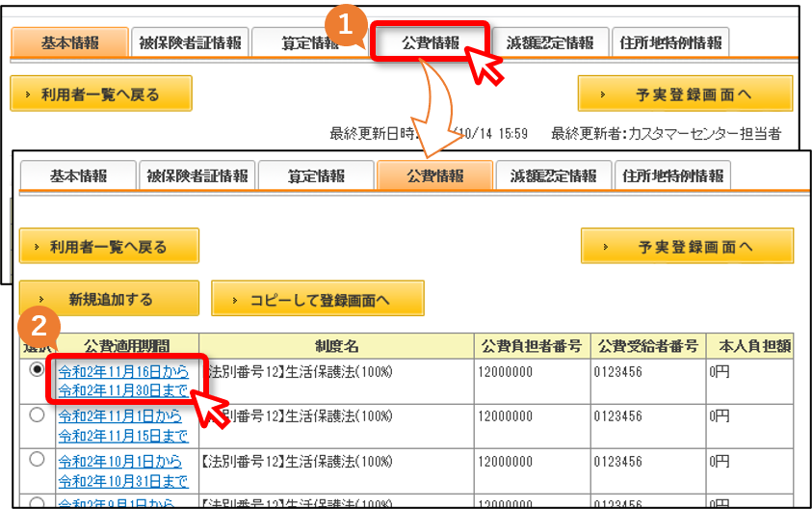Open 被保険者証情報 tab in lower panel

(197, 175)
